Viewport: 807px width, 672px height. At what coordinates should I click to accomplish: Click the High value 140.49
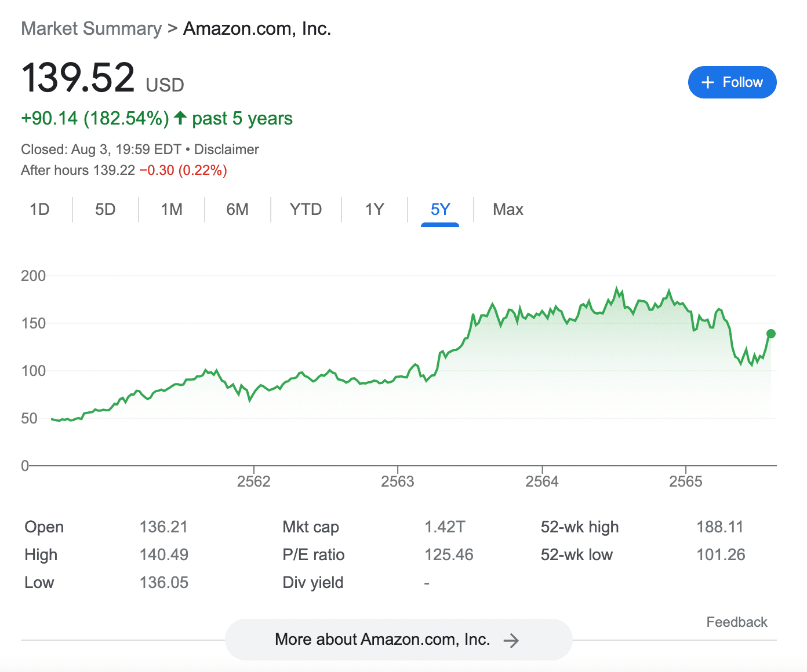(163, 555)
